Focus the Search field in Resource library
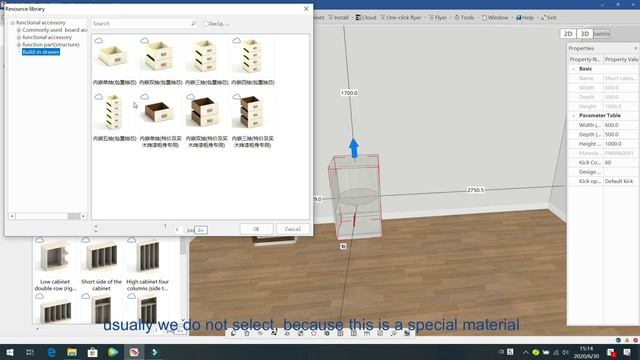 tap(141, 24)
